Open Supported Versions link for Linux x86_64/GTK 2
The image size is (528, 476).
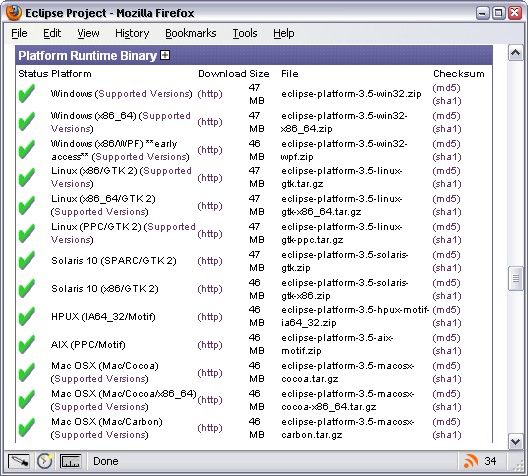(100, 212)
